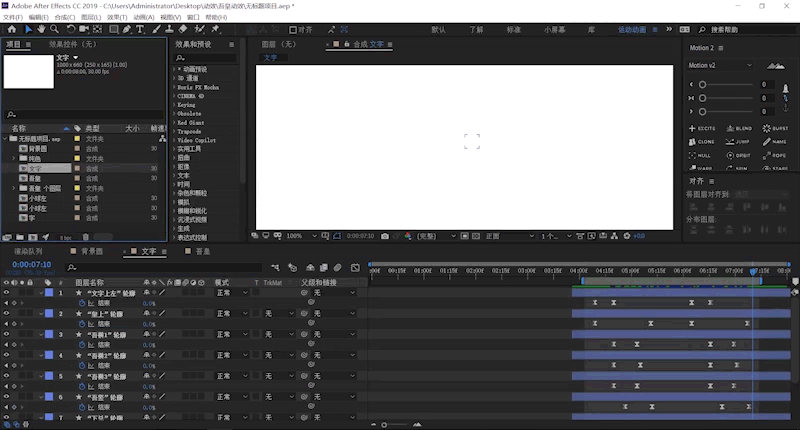Open the 效果(T) menu
The image size is (800, 430).
coord(117,17)
